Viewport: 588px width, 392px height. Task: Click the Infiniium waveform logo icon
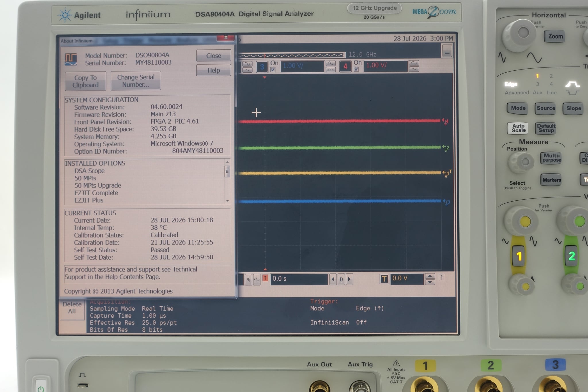click(x=71, y=59)
